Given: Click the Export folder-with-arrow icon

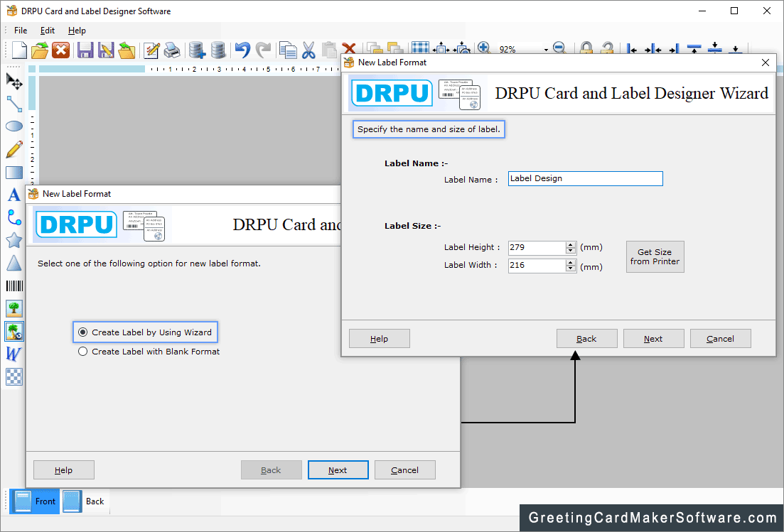Looking at the screenshot, I should 127,50.
